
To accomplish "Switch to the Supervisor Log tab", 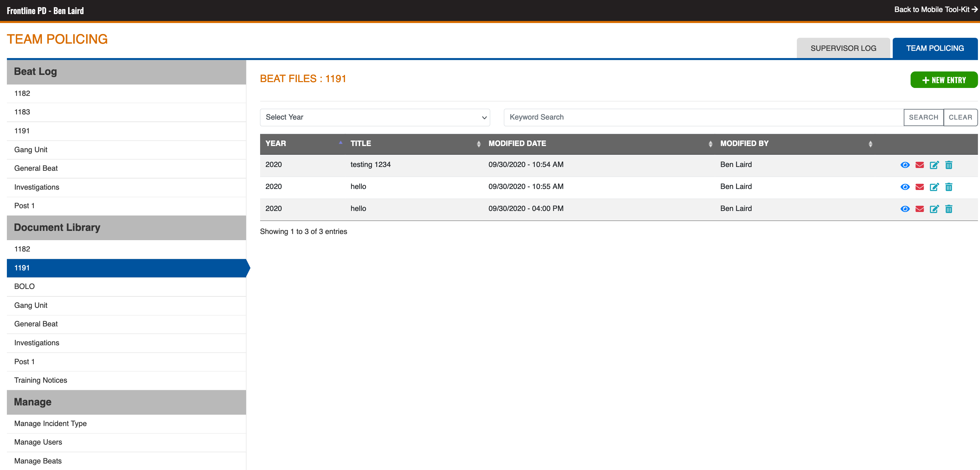I will click(843, 48).
